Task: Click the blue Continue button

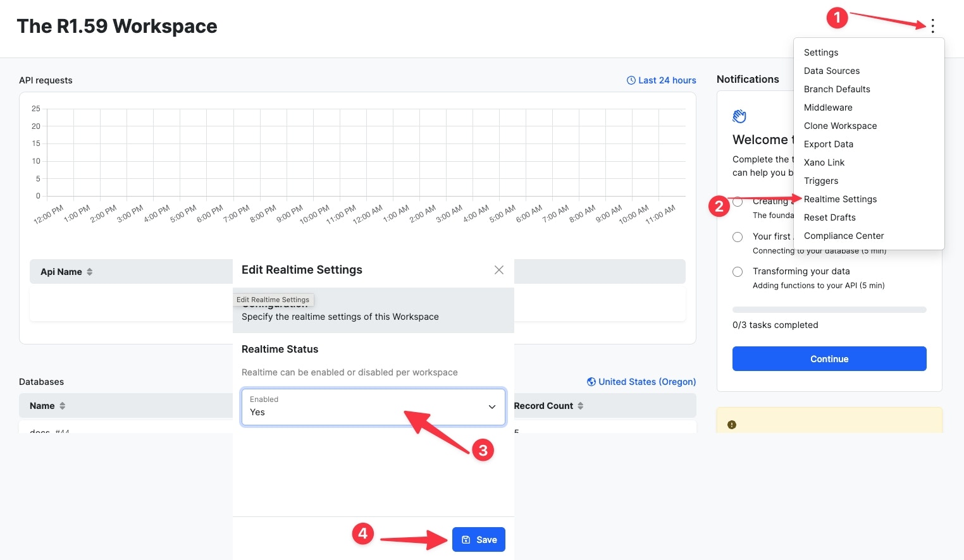Action: 829,358
